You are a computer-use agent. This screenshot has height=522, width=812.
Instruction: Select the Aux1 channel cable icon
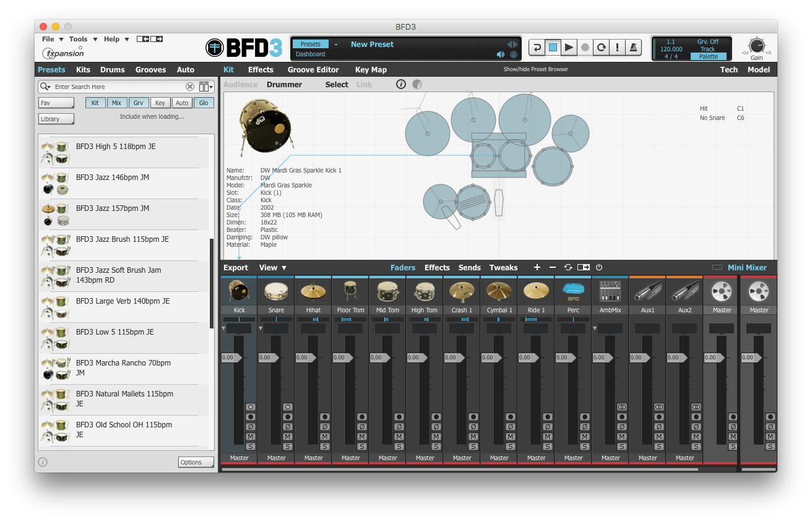coord(647,291)
